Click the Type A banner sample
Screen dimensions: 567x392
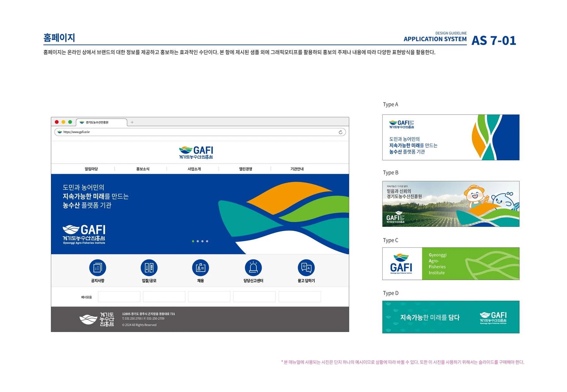tap(451, 137)
